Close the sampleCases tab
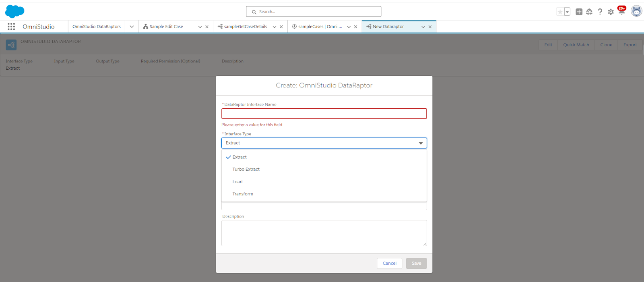Image resolution: width=644 pixels, height=282 pixels. [x=356, y=27]
